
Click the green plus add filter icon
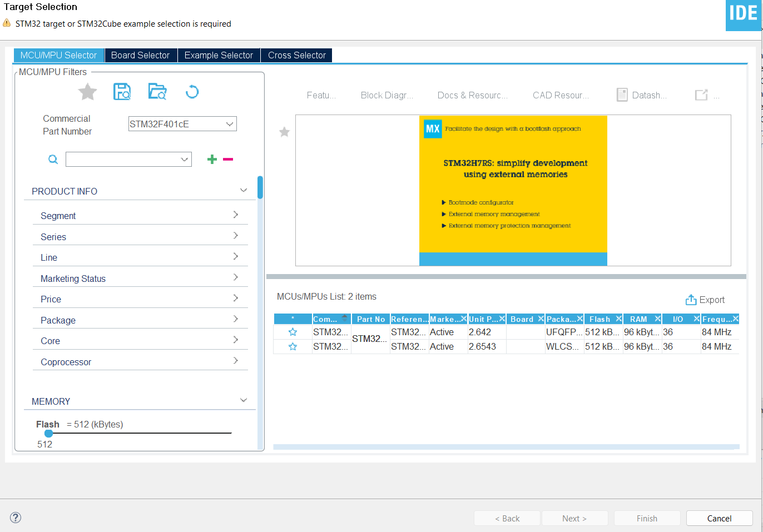pyautogui.click(x=212, y=160)
